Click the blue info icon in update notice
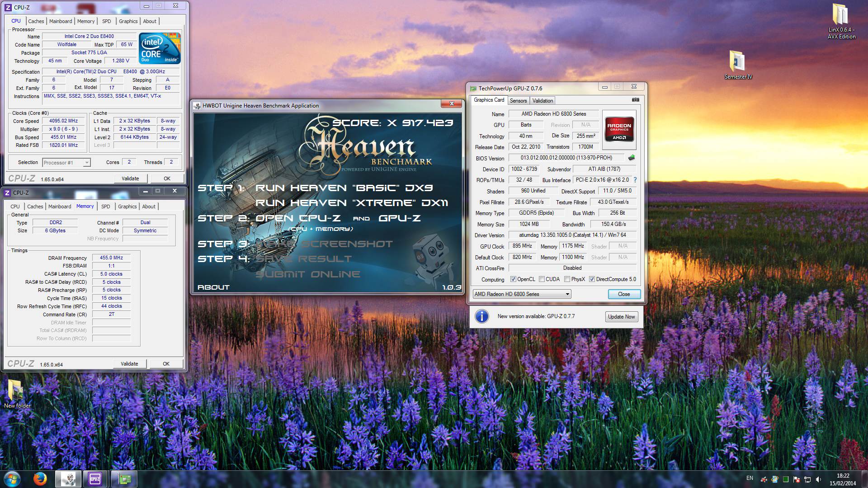Image resolution: width=868 pixels, height=488 pixels. tap(482, 316)
